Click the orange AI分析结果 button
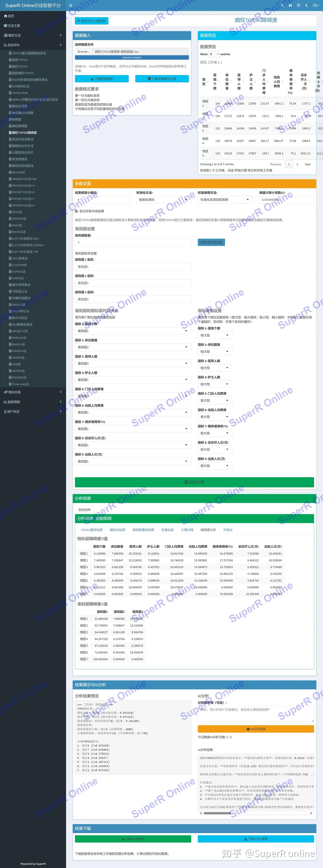Viewport: 323px width, 868px height. pos(256,729)
